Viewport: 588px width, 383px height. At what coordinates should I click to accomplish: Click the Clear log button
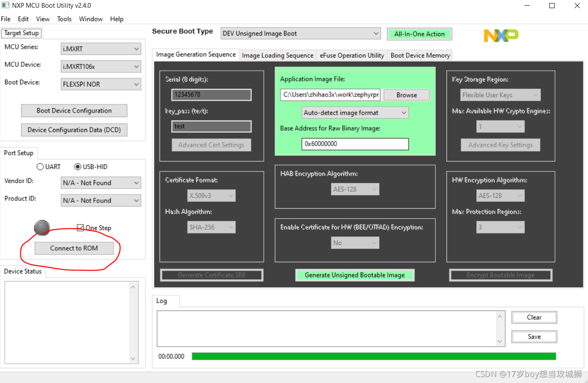pos(534,317)
